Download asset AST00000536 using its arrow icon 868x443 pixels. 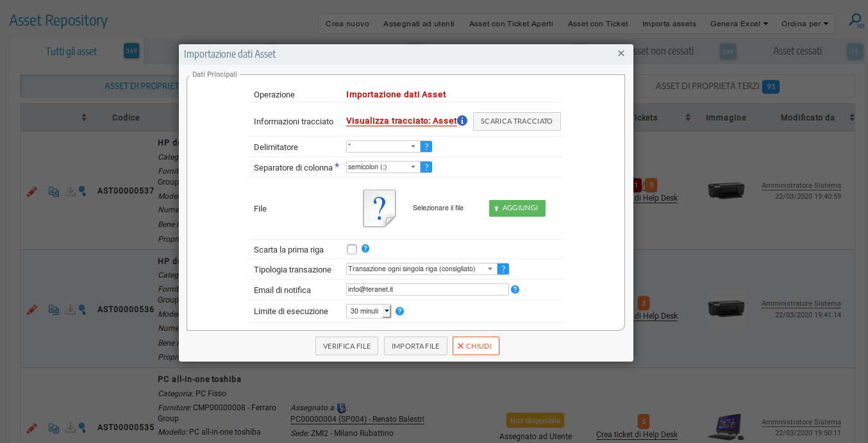tap(71, 310)
